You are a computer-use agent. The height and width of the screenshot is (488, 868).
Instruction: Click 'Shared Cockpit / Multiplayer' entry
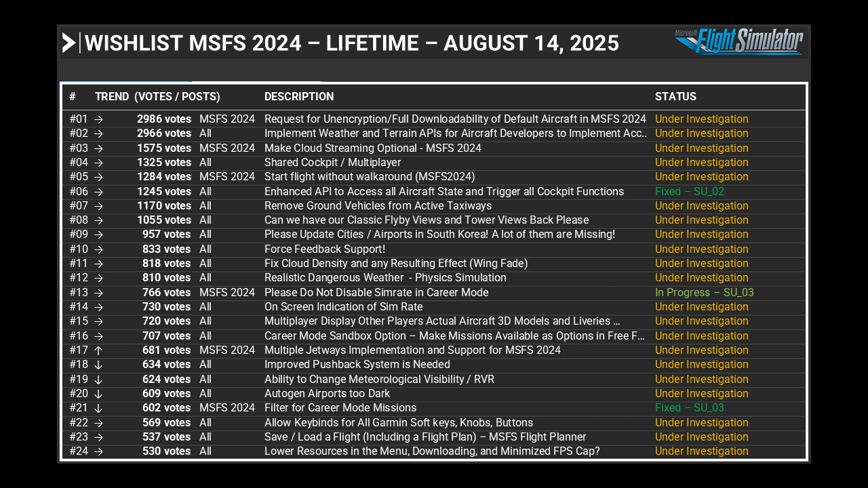point(332,163)
